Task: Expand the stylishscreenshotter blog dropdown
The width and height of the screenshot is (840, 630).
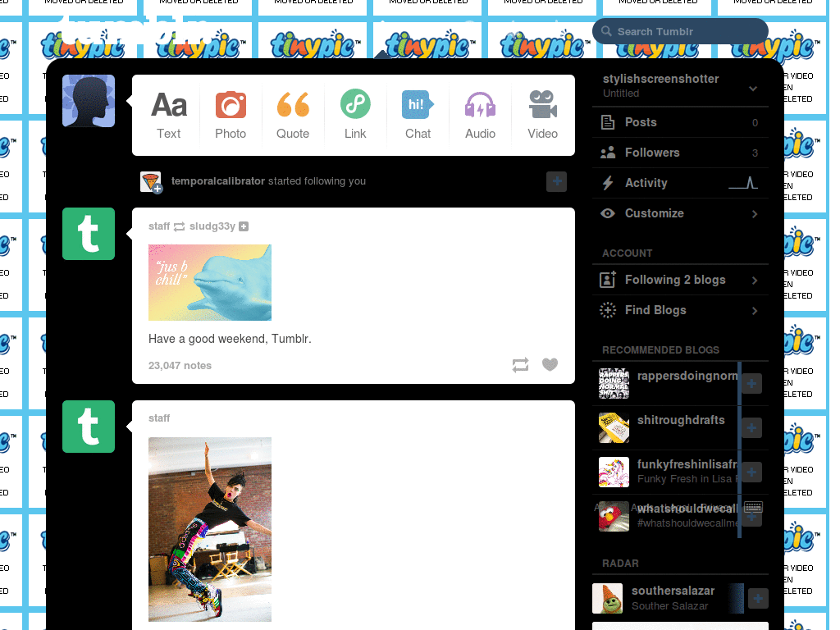Action: click(753, 89)
